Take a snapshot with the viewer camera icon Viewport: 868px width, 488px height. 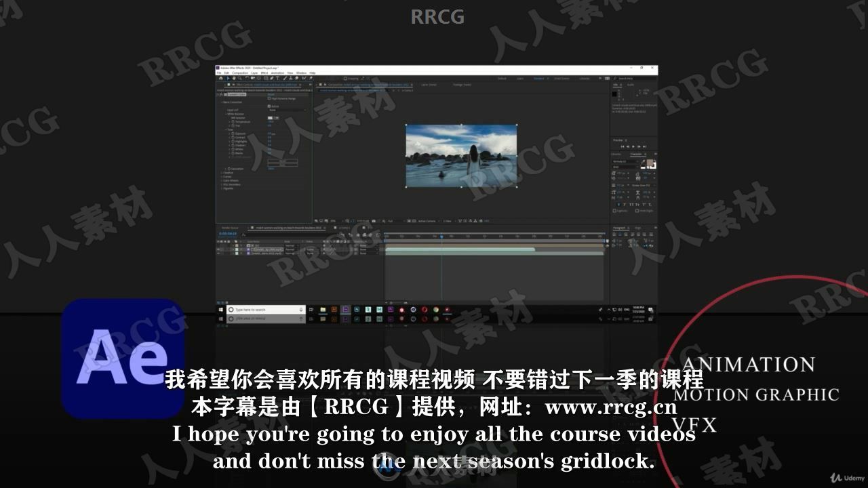coord(374,221)
